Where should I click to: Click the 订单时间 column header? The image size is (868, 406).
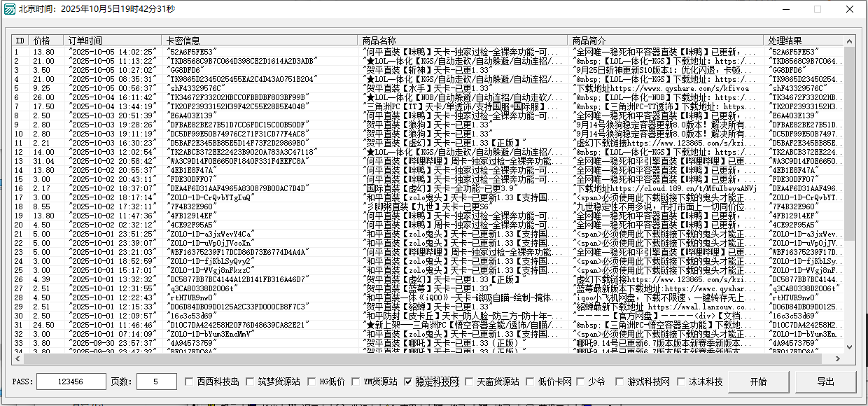click(x=112, y=41)
